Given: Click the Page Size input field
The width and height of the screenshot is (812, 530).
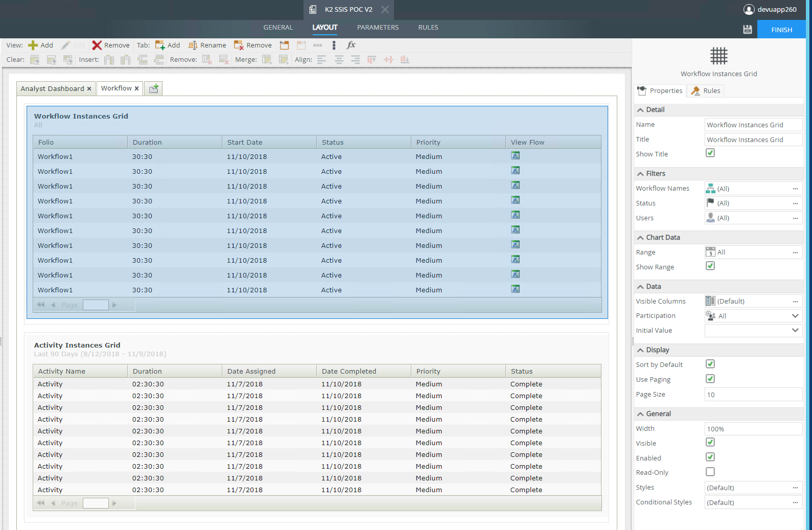Looking at the screenshot, I should [x=754, y=395].
